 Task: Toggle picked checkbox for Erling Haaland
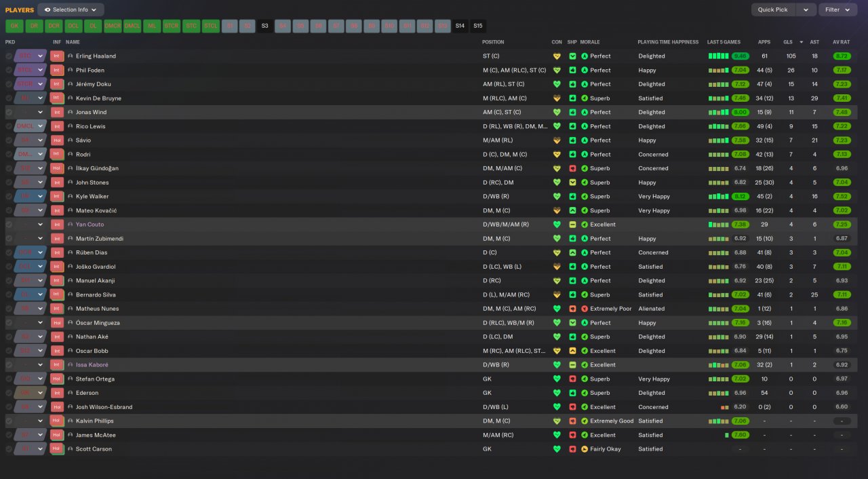(9, 56)
